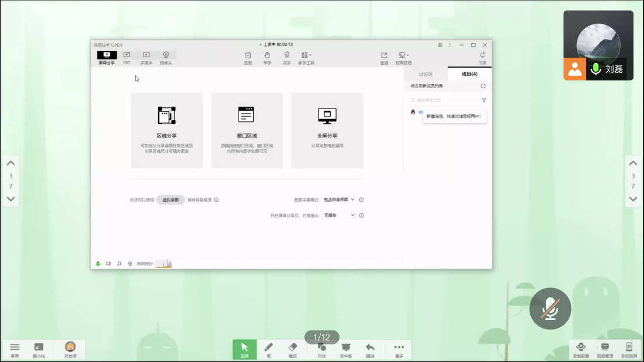
Task: Expand the 画面采集模式 dropdown
Action: click(x=339, y=200)
